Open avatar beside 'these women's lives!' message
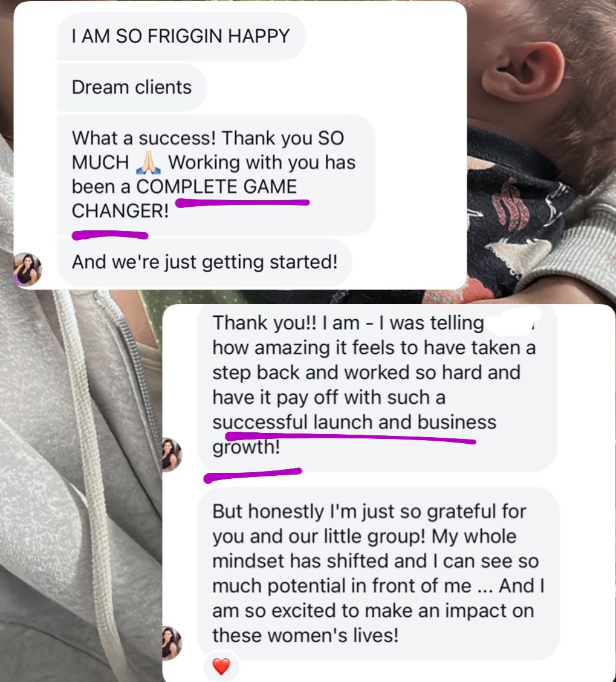This screenshot has width=616, height=682. tap(172, 643)
